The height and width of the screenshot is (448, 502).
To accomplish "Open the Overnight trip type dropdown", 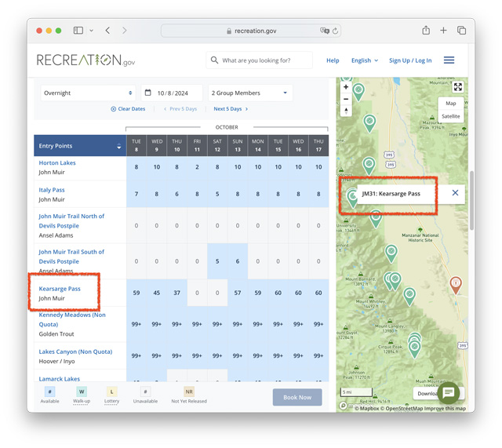I will (88, 93).
